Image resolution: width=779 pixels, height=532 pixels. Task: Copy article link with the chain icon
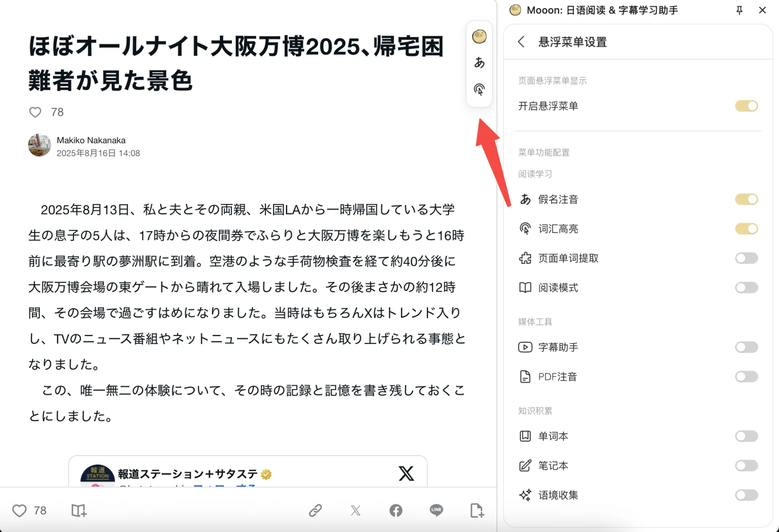[316, 511]
